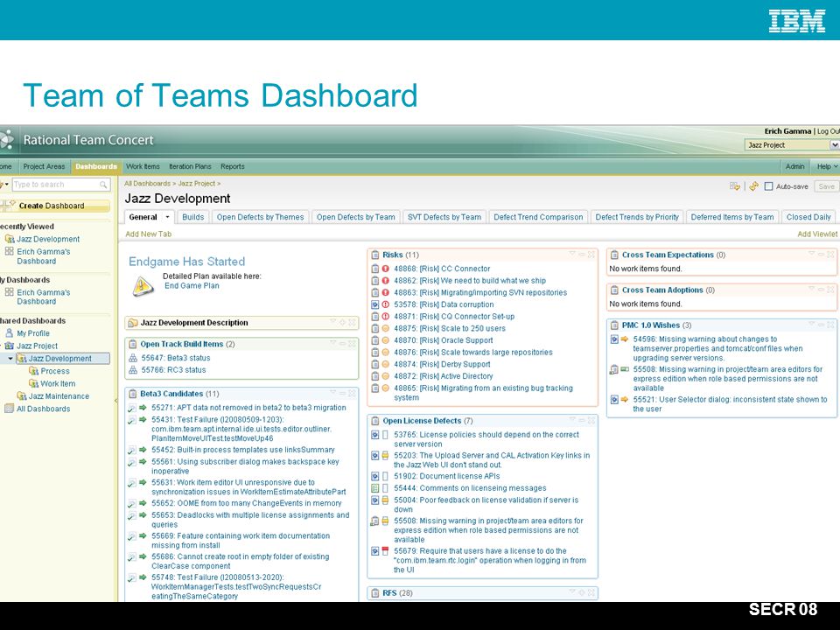Screen dimensions: 840x630
Task: Open All Dashboards in the sidebar
Action: 44,409
